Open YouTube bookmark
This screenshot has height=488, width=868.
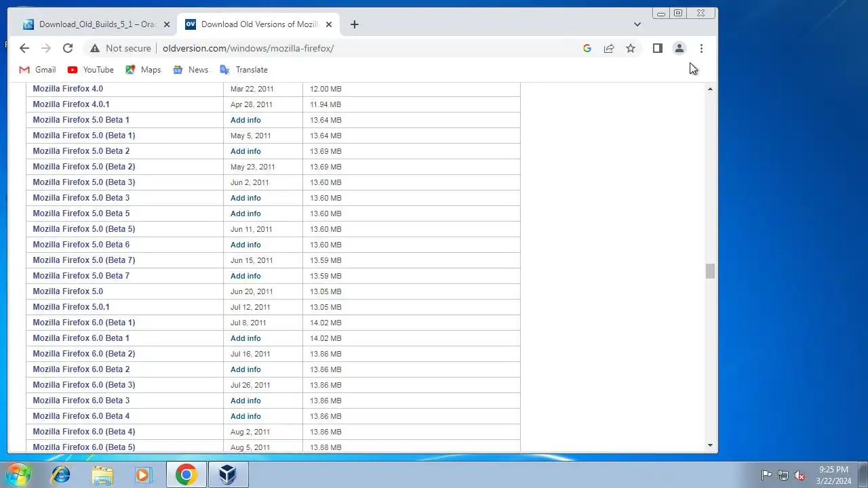pyautogui.click(x=90, y=70)
